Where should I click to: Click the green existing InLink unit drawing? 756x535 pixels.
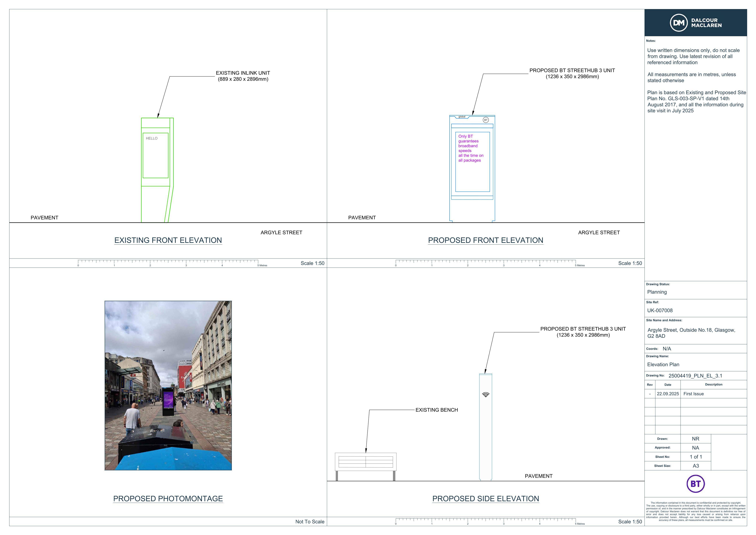(157, 170)
